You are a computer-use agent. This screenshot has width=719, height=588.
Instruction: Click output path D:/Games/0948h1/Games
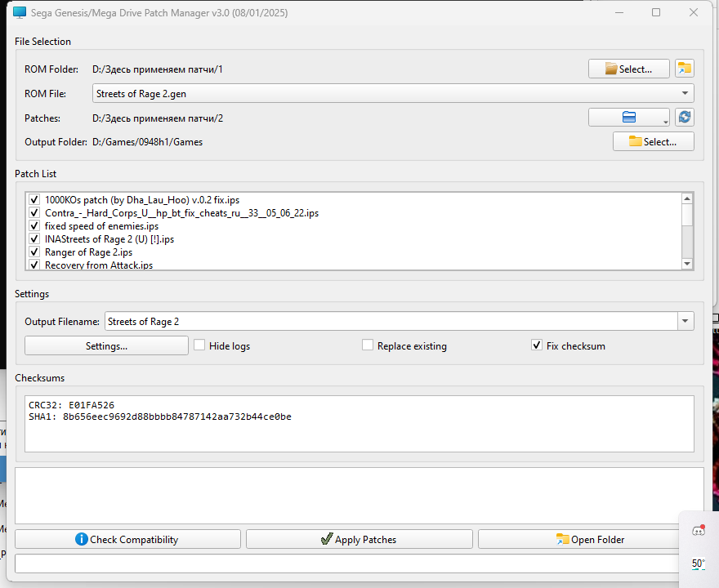(147, 142)
